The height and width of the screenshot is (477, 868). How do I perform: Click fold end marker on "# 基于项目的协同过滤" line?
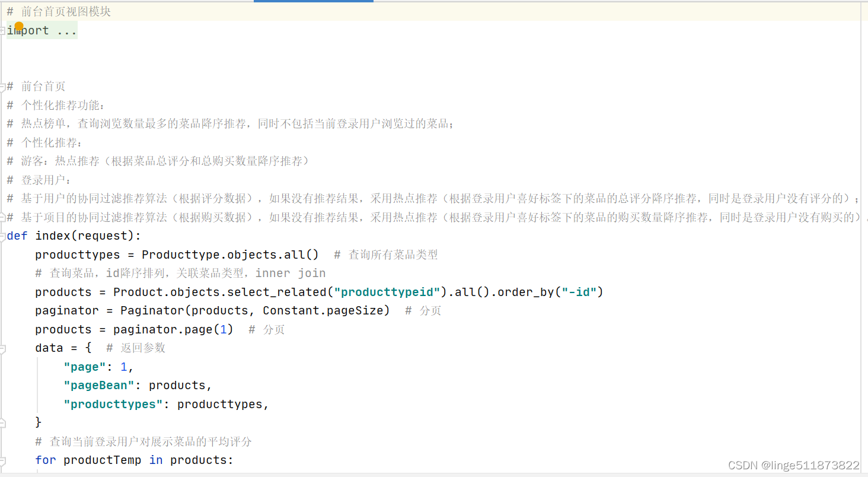pos(2,217)
